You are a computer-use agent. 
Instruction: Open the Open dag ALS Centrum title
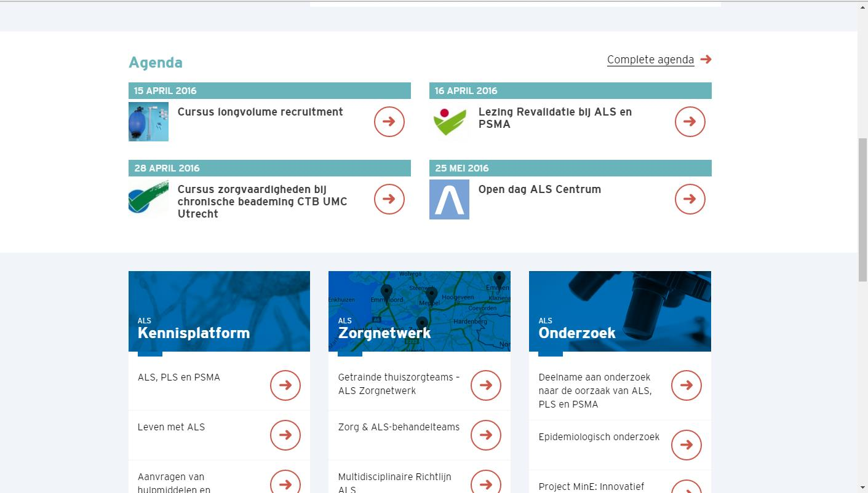[x=540, y=189]
